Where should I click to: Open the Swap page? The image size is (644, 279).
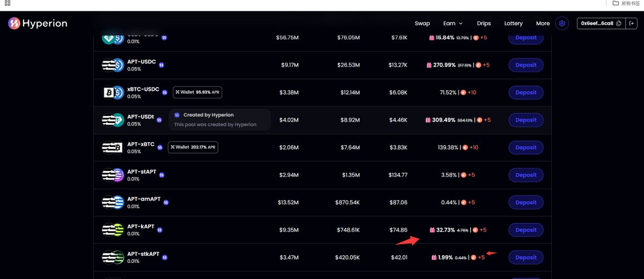tap(422, 24)
